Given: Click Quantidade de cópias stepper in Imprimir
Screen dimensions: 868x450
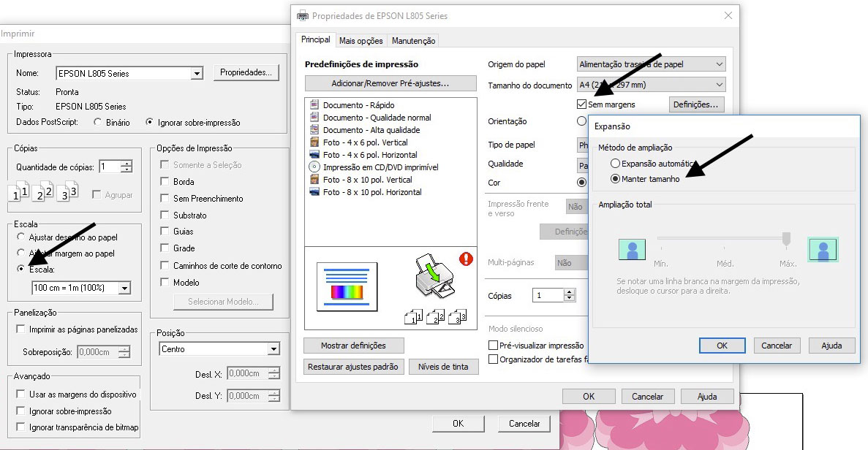Looking at the screenshot, I should 127,167.
